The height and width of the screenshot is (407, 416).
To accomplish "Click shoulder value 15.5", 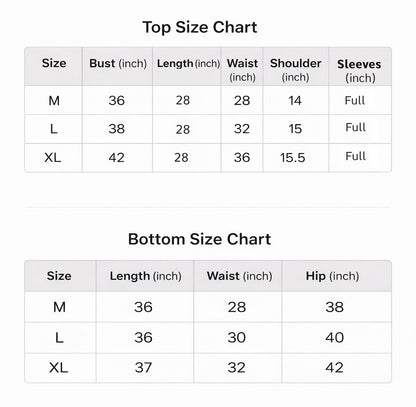I will pos(292,157).
